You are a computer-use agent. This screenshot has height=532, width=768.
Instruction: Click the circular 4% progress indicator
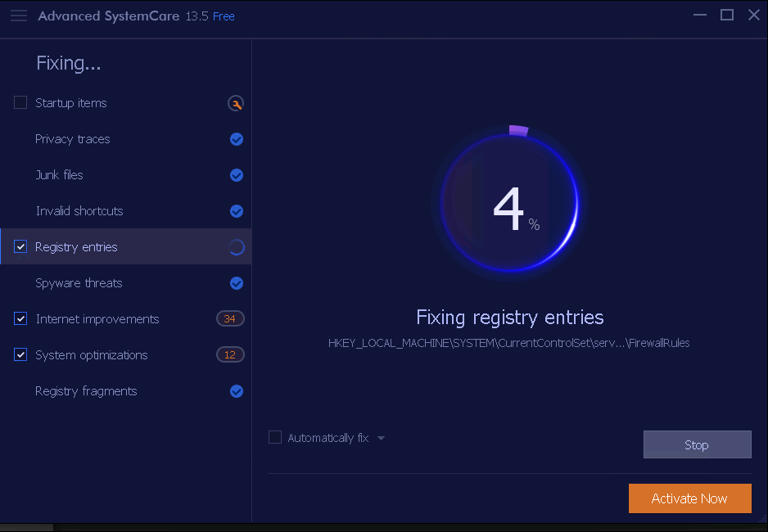pyautogui.click(x=509, y=202)
